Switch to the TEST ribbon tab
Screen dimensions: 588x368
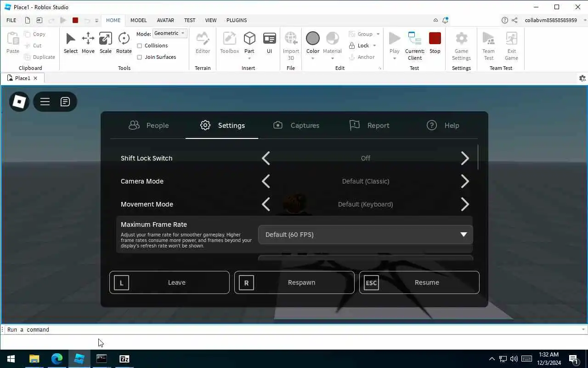pos(190,20)
